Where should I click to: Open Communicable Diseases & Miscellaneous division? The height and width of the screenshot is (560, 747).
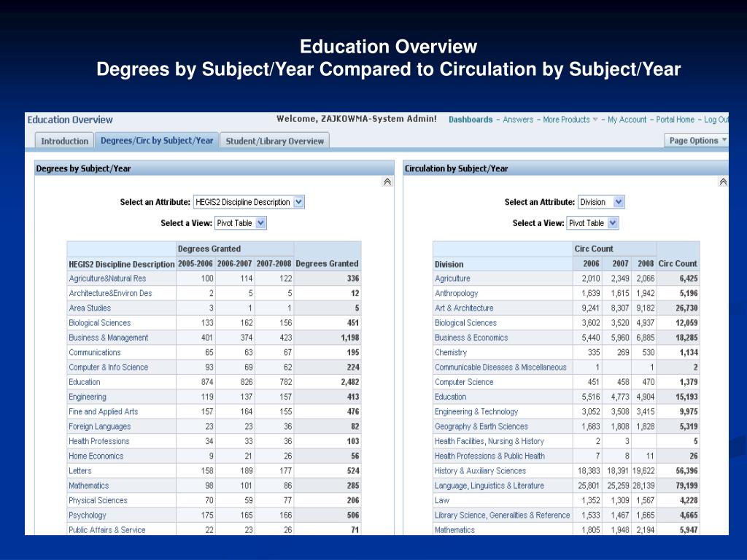[500, 367]
